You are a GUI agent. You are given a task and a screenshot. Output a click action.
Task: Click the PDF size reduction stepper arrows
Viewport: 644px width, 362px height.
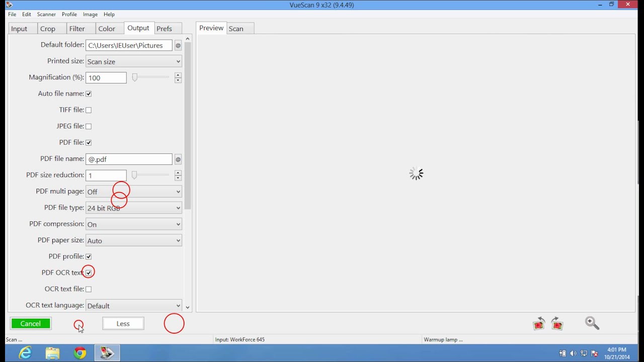178,175
